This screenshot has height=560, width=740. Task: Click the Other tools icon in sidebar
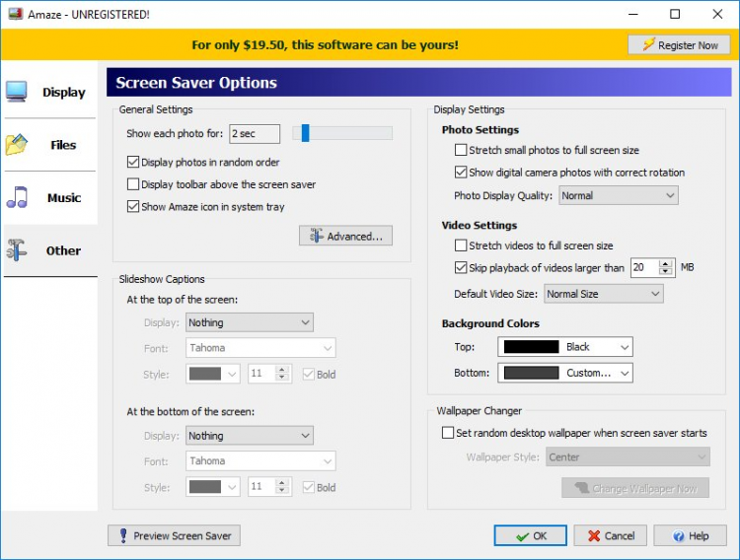17,250
